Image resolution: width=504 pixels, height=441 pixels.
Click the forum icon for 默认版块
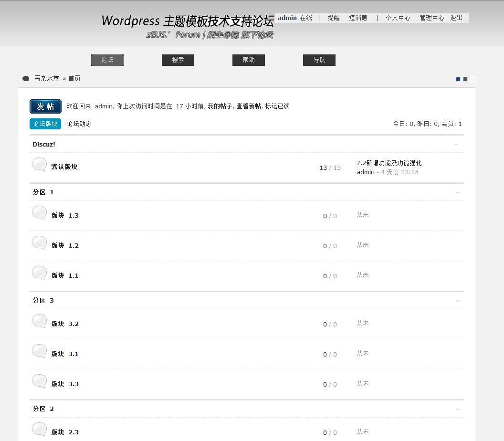[40, 164]
